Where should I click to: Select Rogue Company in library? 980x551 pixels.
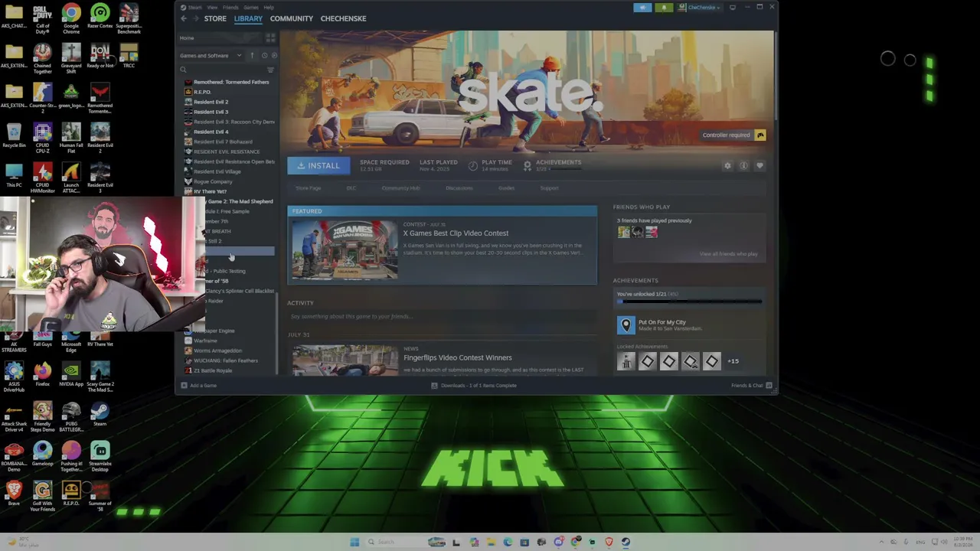click(x=213, y=181)
